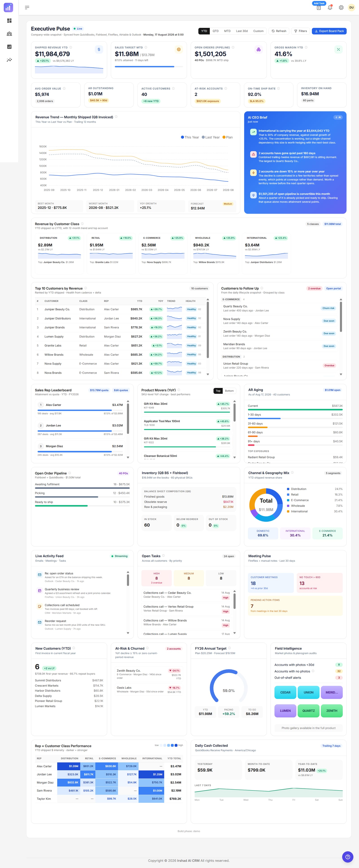Click the mail icon for Reorder request
This screenshot has width=359, height=868.
[39, 622]
